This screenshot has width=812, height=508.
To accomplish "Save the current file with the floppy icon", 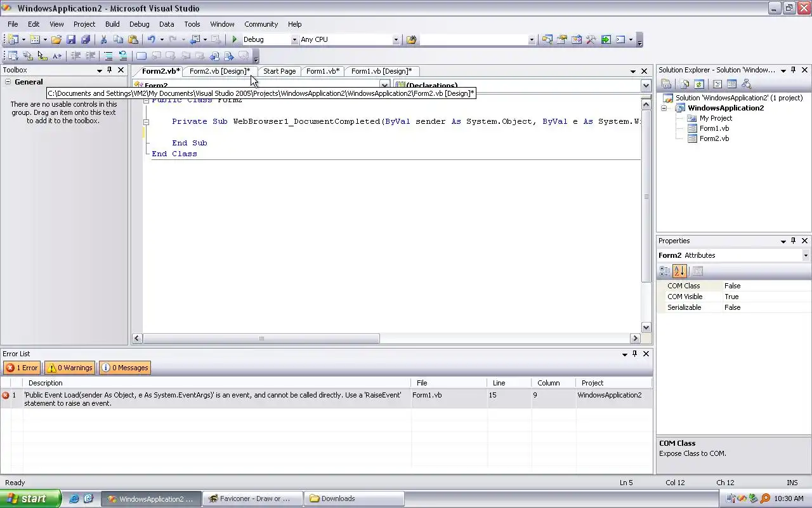I will point(71,39).
